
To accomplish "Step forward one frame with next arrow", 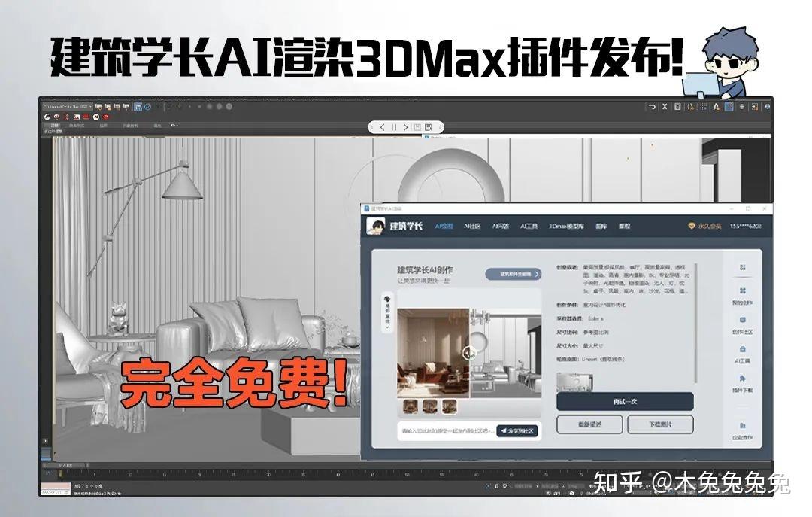I will tap(405, 126).
